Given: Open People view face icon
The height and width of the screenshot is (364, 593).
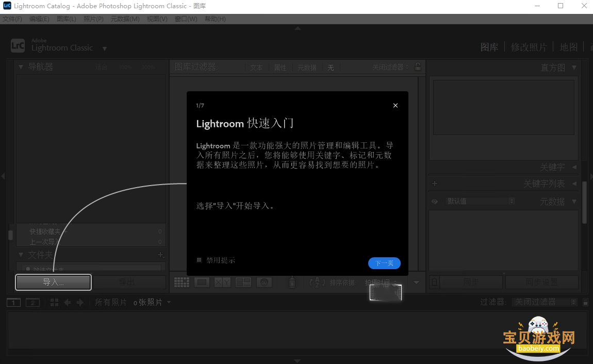Looking at the screenshot, I should pos(264,283).
